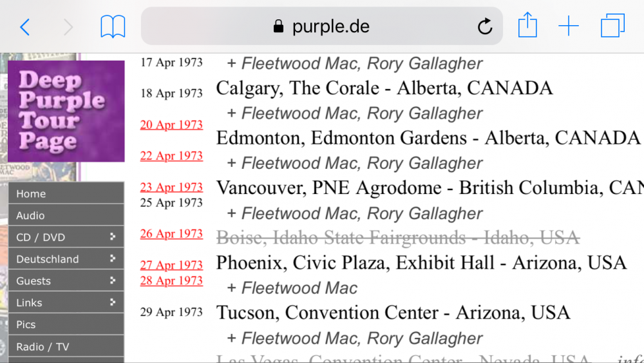Follow the 20 Apr 1973 link
Screen dimensions: 644x363
pyautogui.click(x=171, y=124)
